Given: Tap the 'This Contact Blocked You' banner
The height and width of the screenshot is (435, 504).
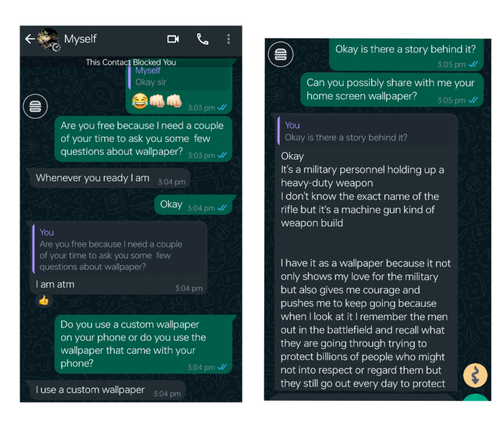Looking at the screenshot, I should click(131, 62).
